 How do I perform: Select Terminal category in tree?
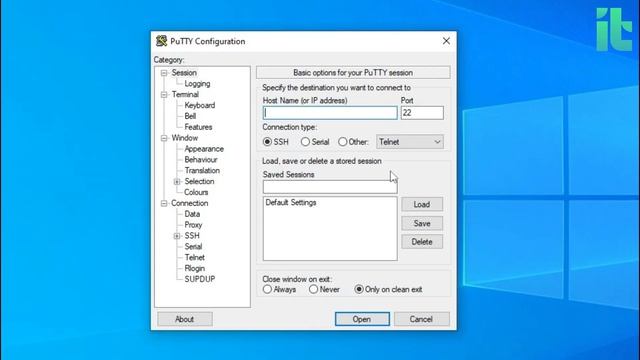pos(185,94)
